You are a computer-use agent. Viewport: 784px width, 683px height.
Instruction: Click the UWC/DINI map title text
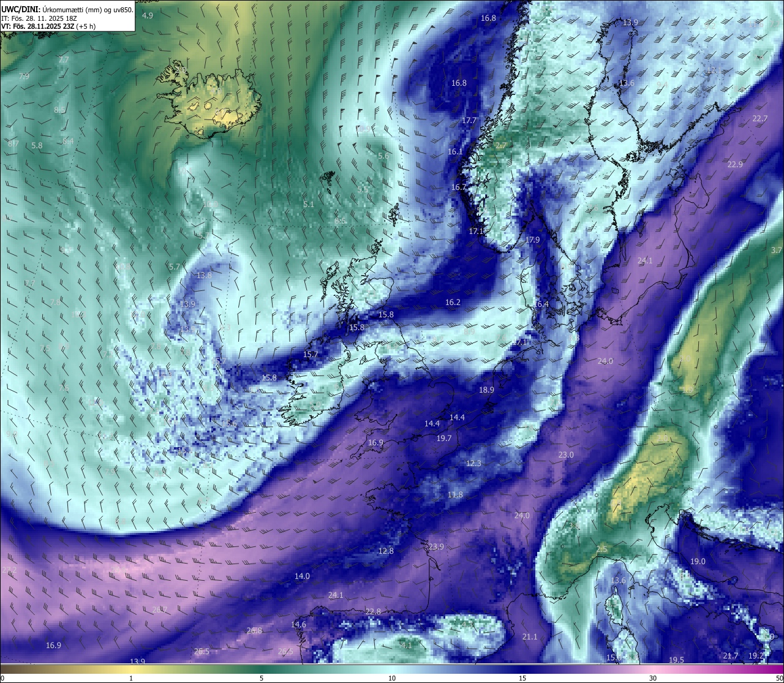(67, 10)
